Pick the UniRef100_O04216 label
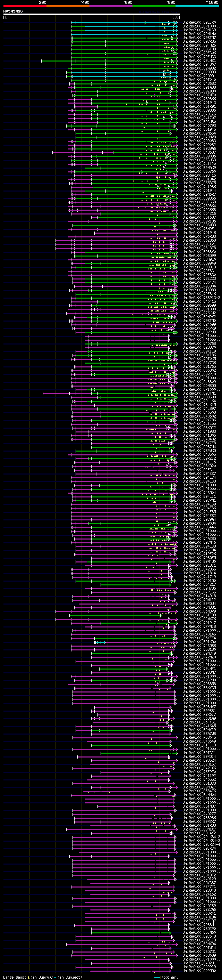Viewport: 222px width, 980px height. (x=199, y=214)
